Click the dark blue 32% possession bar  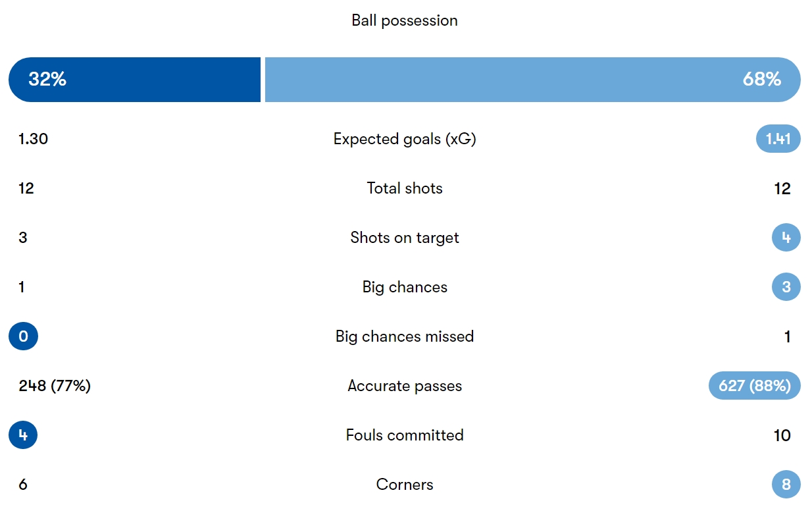(135, 80)
